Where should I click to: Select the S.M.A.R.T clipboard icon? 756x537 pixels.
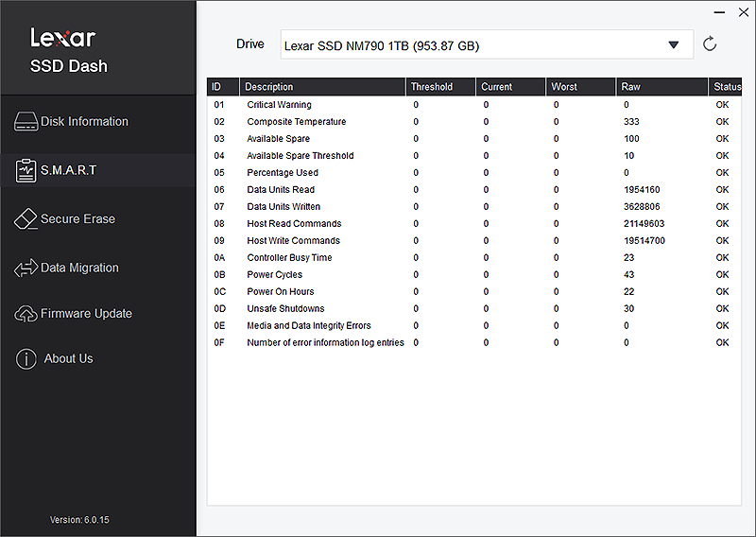click(26, 171)
